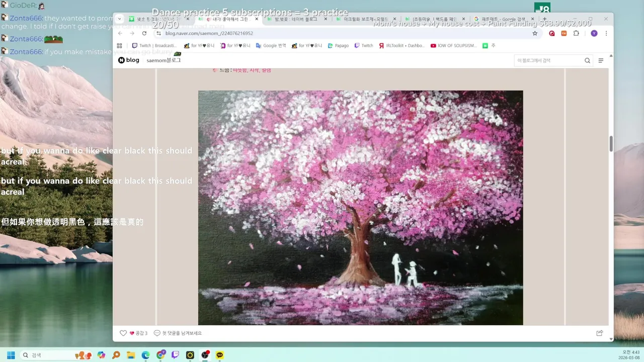
Task: Close the Google 검색 tab
Action: pos(533,19)
